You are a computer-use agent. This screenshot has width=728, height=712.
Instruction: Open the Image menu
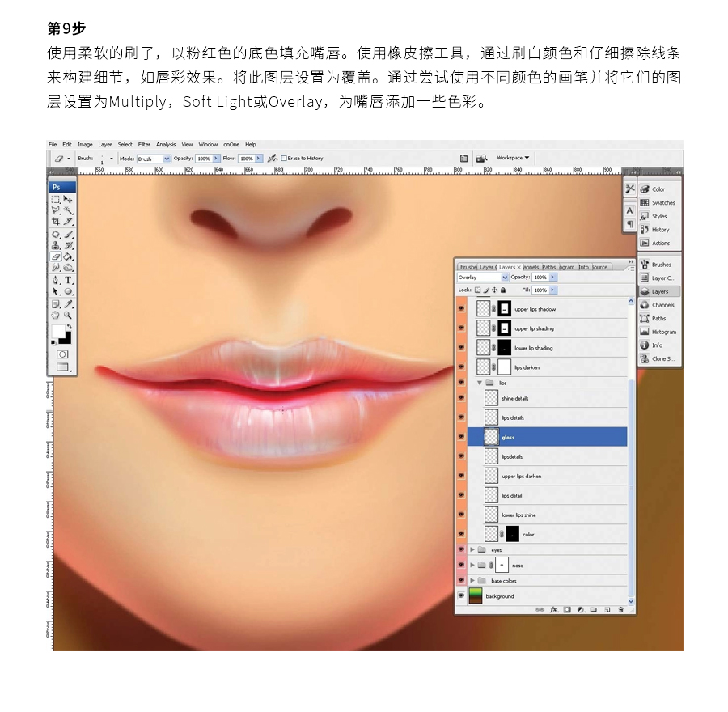pyautogui.click(x=85, y=145)
